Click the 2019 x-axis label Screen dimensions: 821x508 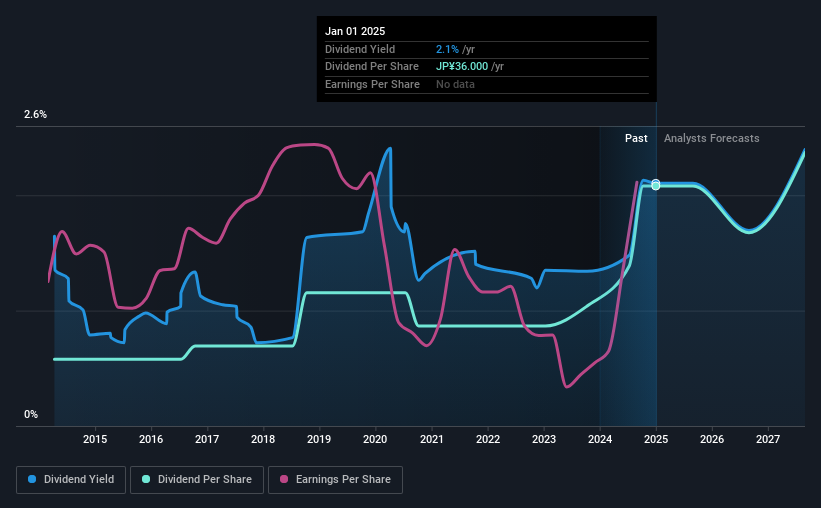(x=319, y=439)
